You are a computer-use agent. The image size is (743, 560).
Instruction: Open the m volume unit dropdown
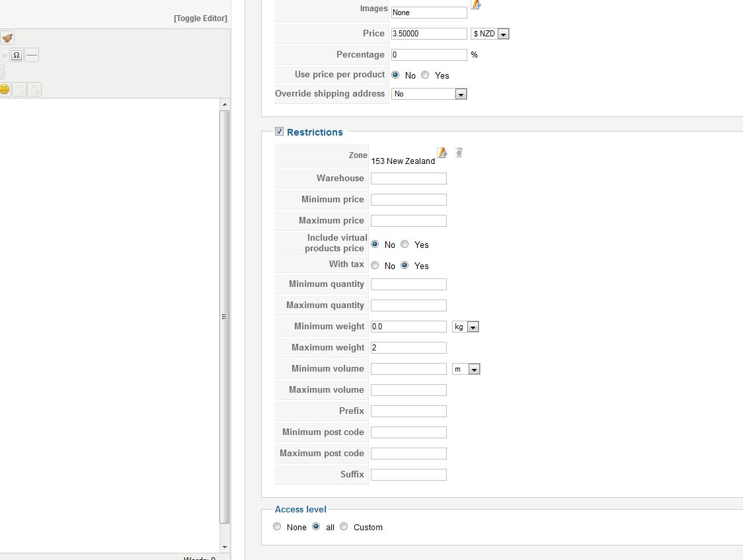(466, 369)
